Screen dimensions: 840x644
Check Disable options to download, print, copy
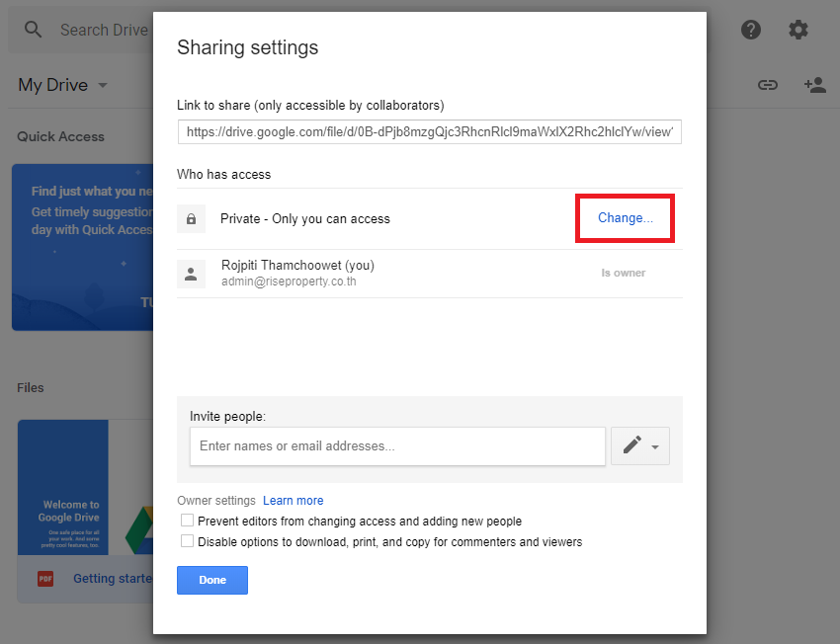coord(188,541)
